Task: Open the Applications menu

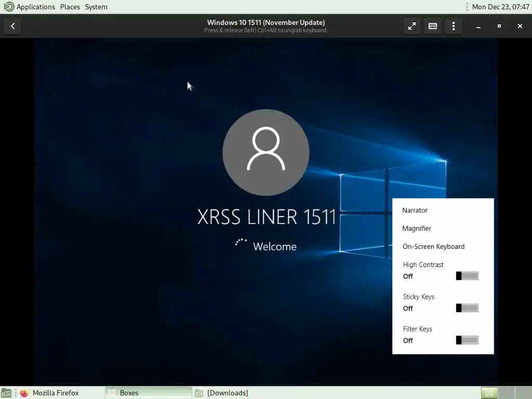Action: (x=36, y=7)
